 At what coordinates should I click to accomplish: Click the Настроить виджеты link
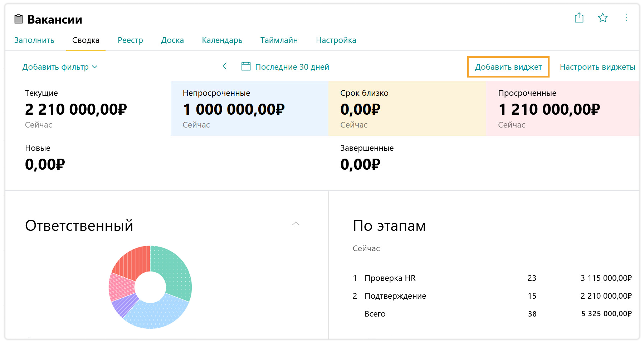point(597,67)
